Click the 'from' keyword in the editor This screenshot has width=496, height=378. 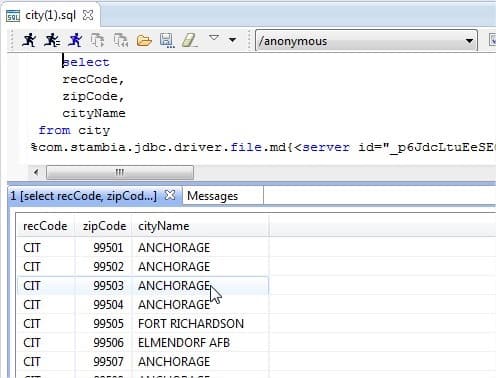(54, 130)
